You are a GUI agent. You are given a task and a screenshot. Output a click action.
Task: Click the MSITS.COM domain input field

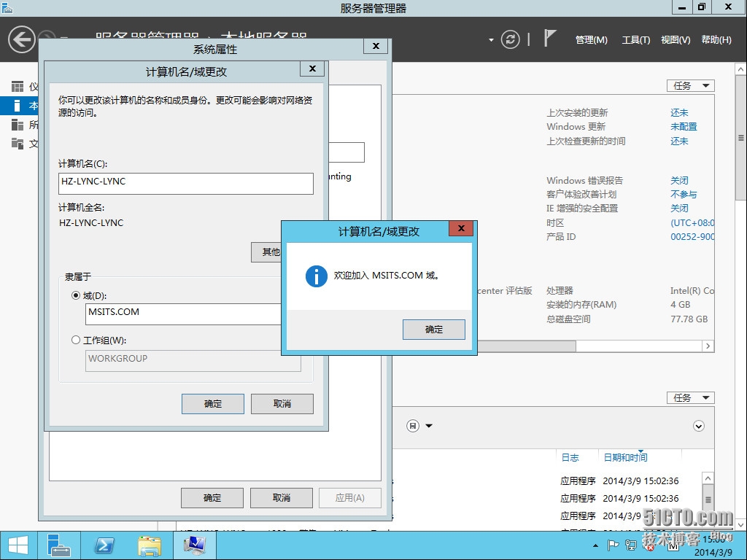coord(183,314)
